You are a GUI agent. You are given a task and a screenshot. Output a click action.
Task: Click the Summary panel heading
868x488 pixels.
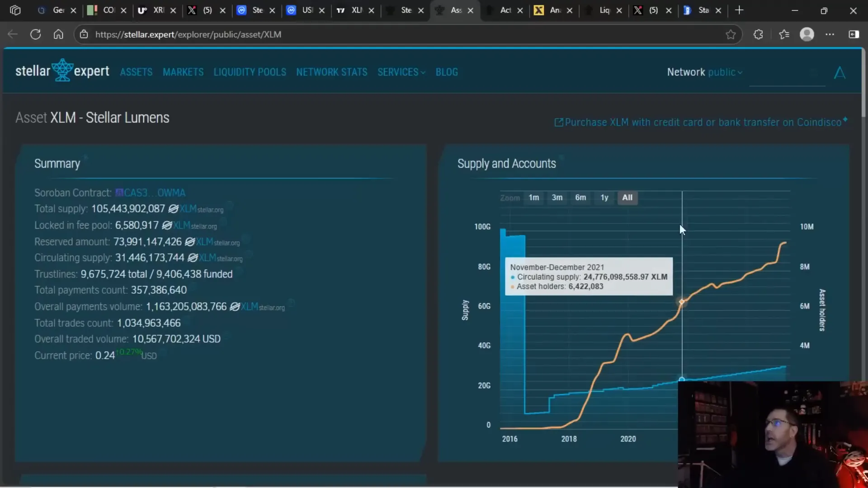pyautogui.click(x=57, y=164)
